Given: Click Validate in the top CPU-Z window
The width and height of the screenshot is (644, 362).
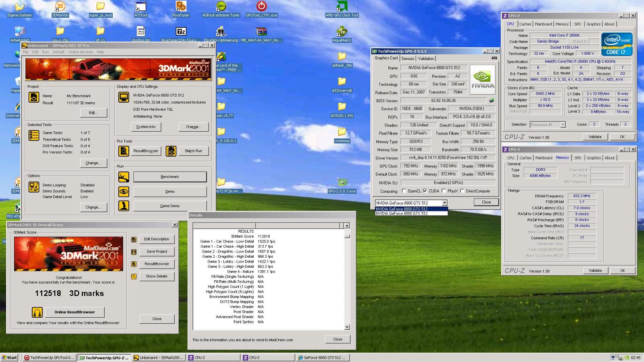Looking at the screenshot, I should [595, 137].
